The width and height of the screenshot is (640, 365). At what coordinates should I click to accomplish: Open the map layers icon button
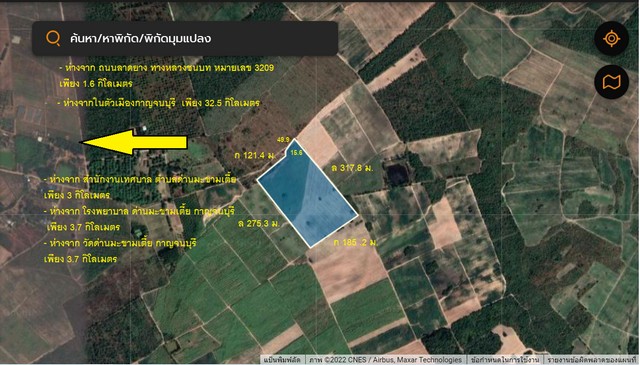tap(611, 82)
